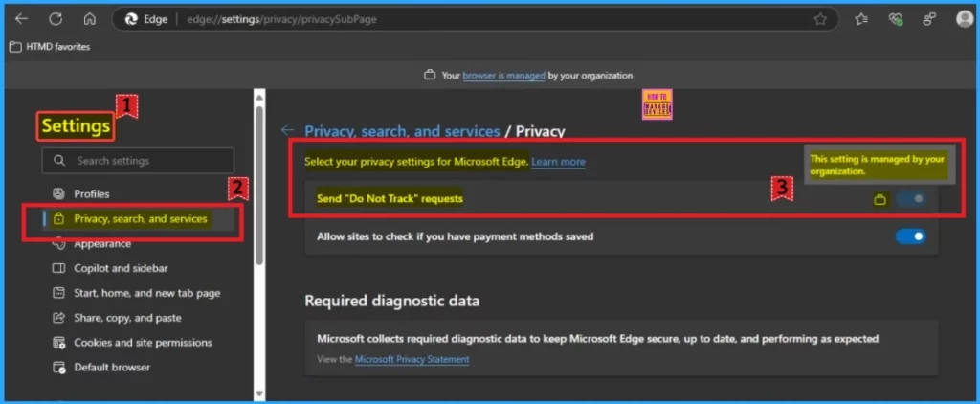Screen dimensions: 980x404
Task: Click the Default browser icon
Action: [58, 367]
